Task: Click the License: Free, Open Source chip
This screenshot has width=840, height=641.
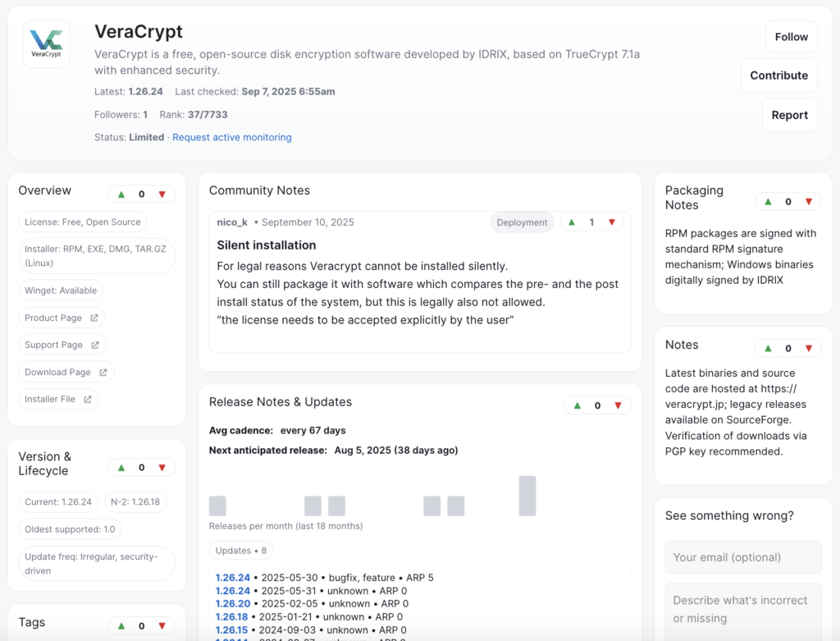Action: 83,222
